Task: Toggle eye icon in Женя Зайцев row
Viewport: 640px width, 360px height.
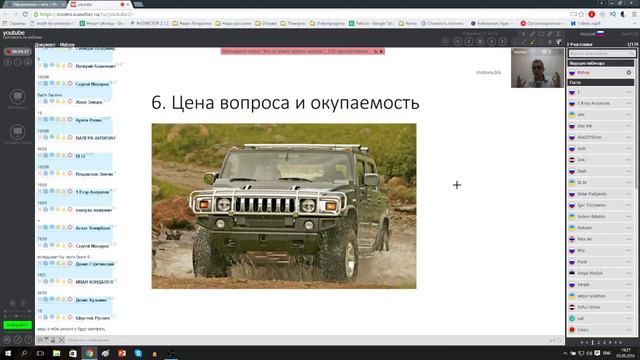Action: pos(52,101)
